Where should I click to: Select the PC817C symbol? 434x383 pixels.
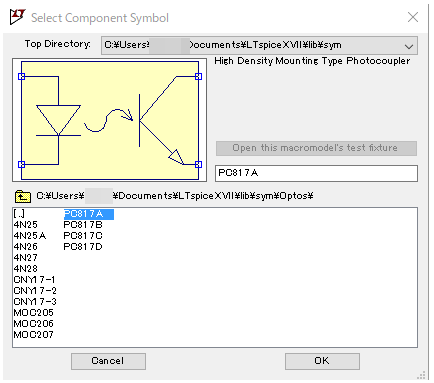coord(83,236)
